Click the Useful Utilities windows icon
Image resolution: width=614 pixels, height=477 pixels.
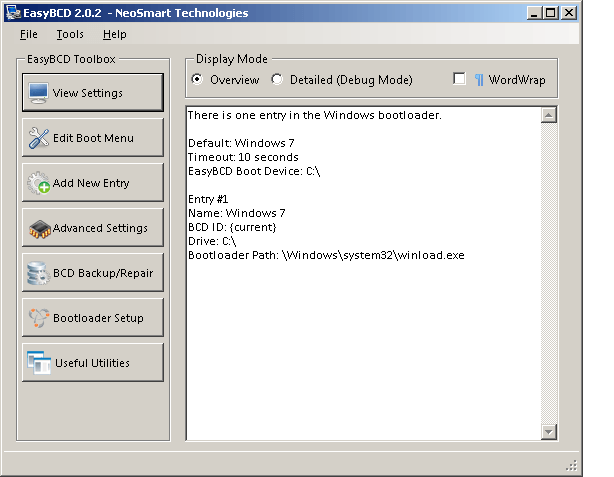38,363
